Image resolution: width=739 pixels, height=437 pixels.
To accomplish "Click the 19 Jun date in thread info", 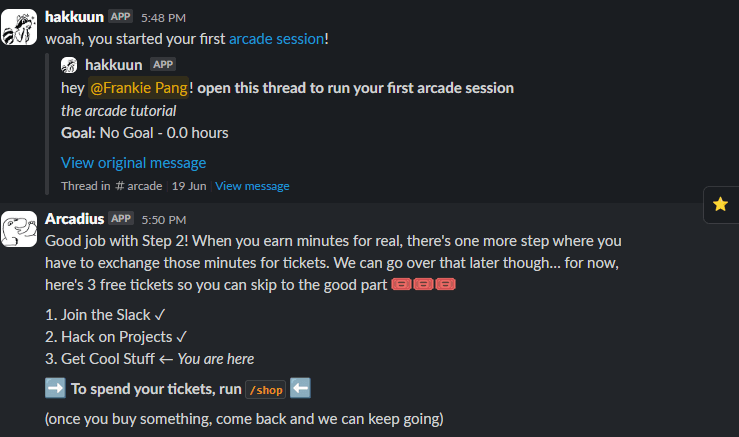I will [x=188, y=186].
